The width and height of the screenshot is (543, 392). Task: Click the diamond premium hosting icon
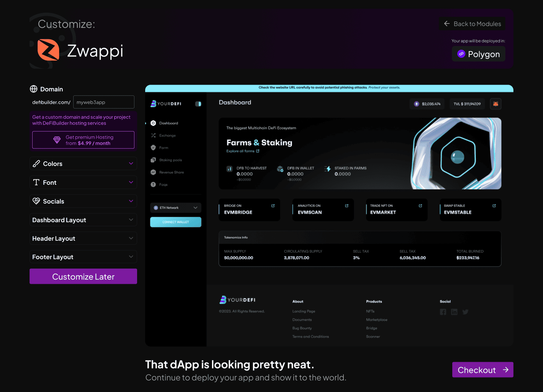[x=57, y=140]
